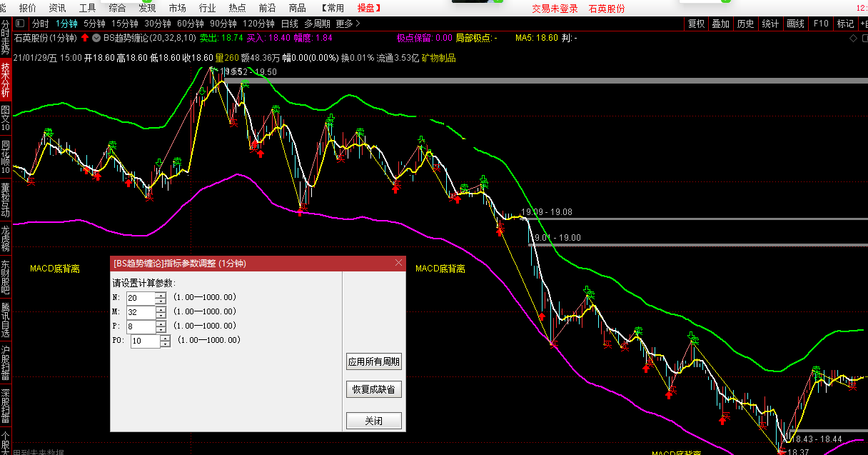Decrease the P0 parameter with down spinner
The height and width of the screenshot is (455, 868).
[165, 344]
